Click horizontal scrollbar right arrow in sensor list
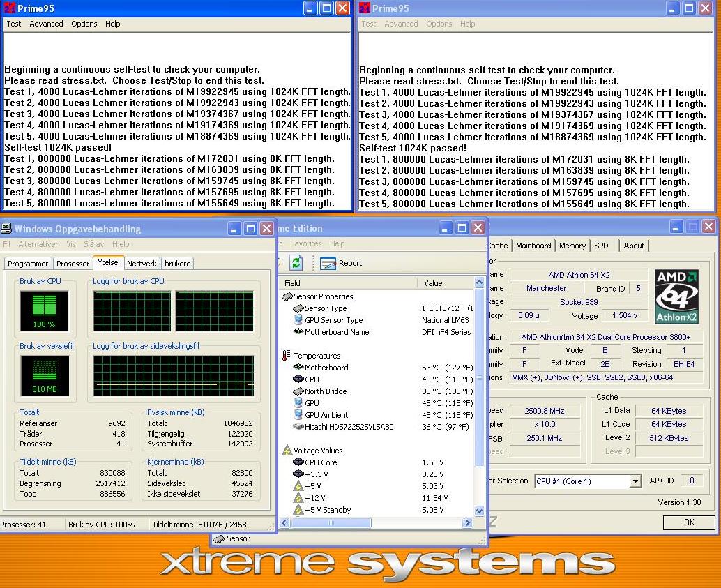Image resolution: width=721 pixels, height=588 pixels. [468, 522]
